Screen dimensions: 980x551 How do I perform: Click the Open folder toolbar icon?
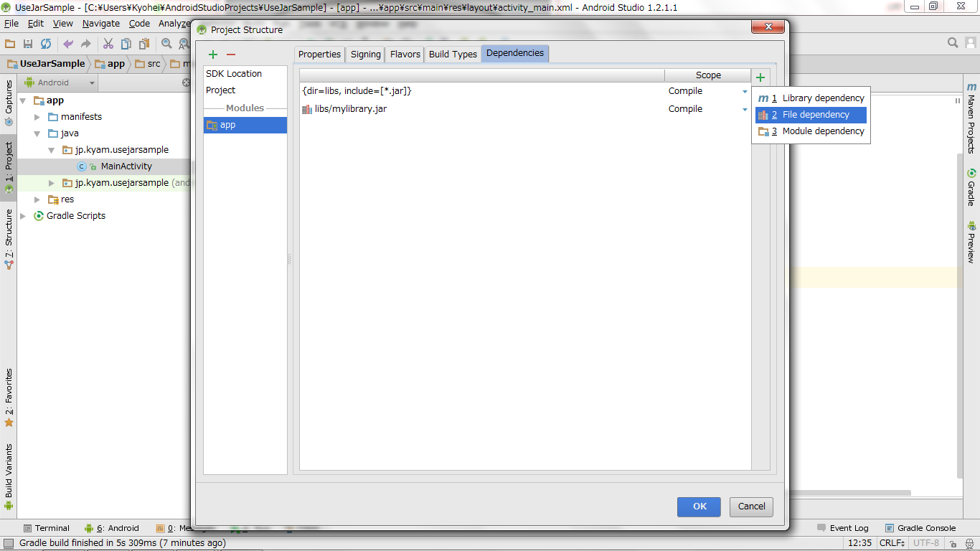point(10,44)
